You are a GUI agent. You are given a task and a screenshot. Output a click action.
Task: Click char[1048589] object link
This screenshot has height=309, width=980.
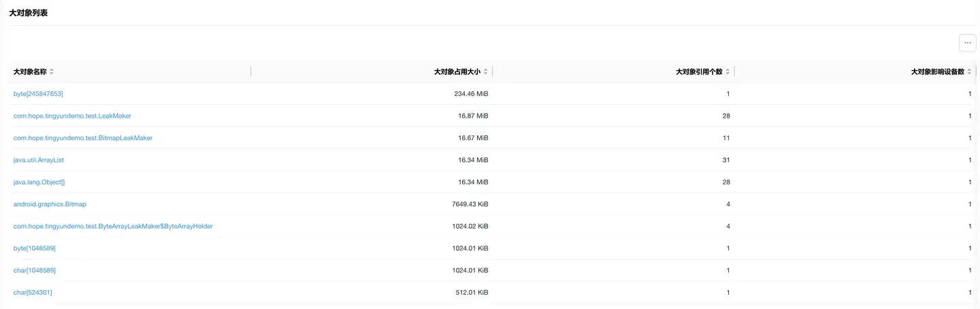click(x=35, y=270)
